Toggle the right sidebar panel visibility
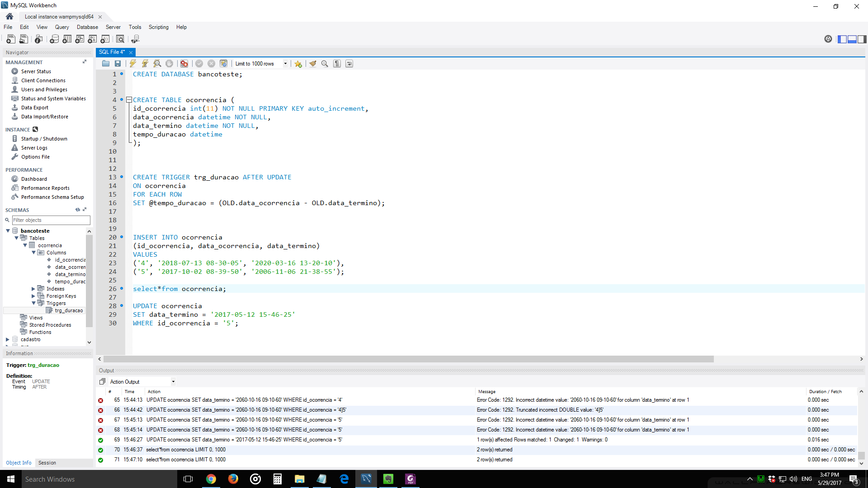This screenshot has height=488, width=868. click(x=862, y=39)
